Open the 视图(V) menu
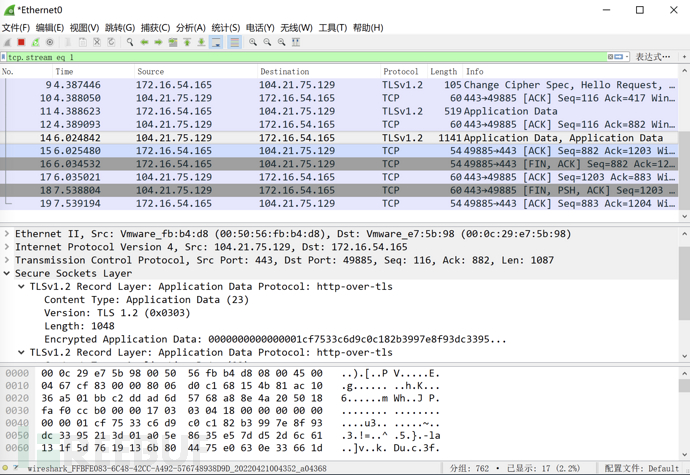Viewport: 690px width, 475px height. click(x=84, y=28)
